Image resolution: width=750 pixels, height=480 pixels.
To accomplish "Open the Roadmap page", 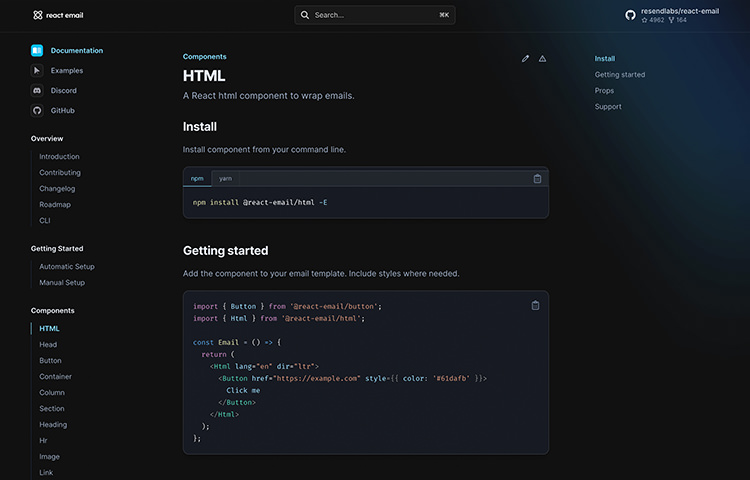I will point(55,205).
